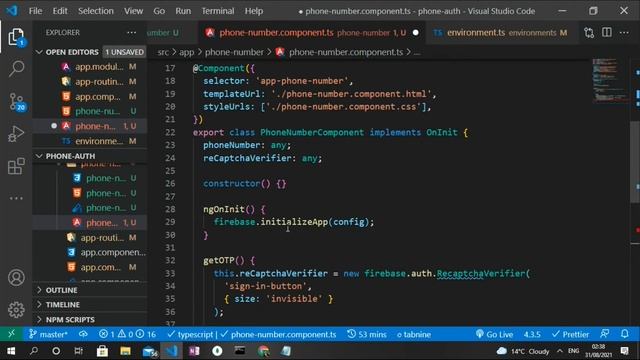Image resolution: width=640 pixels, height=360 pixels.
Task: Select phone... 1, U file in tree
Action: pyautogui.click(x=90, y=222)
